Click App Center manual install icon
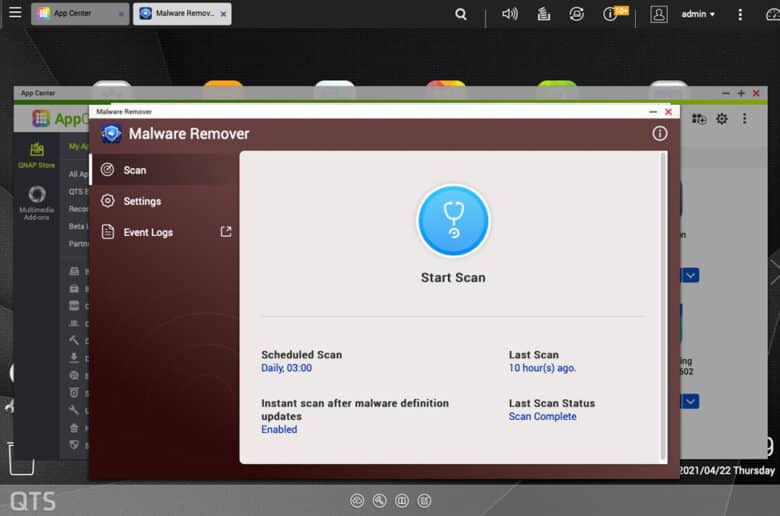780x516 pixels. click(699, 118)
